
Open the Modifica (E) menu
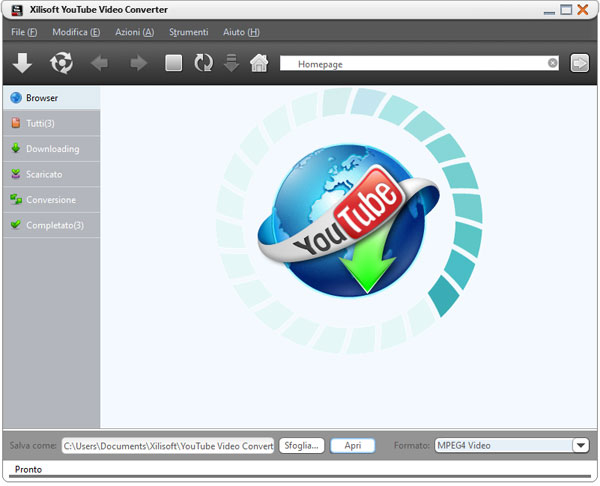[x=76, y=32]
